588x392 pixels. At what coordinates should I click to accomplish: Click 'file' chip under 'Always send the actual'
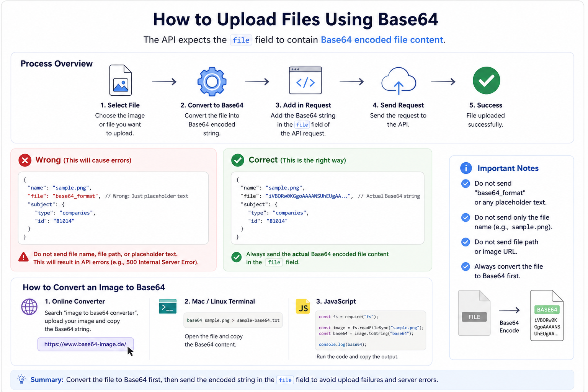point(274,262)
